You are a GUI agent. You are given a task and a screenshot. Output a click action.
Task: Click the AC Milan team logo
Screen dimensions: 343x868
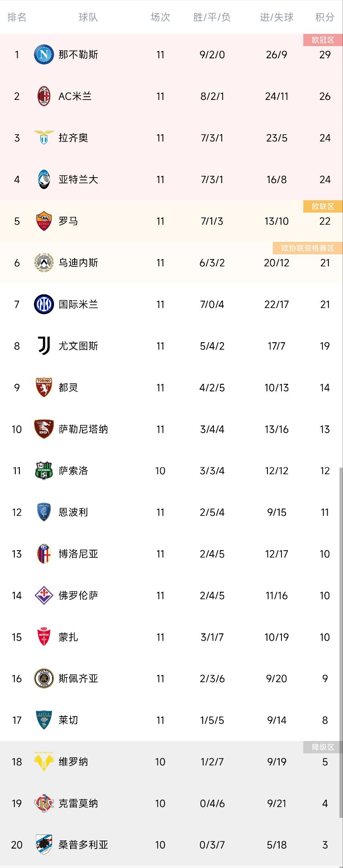tap(44, 96)
